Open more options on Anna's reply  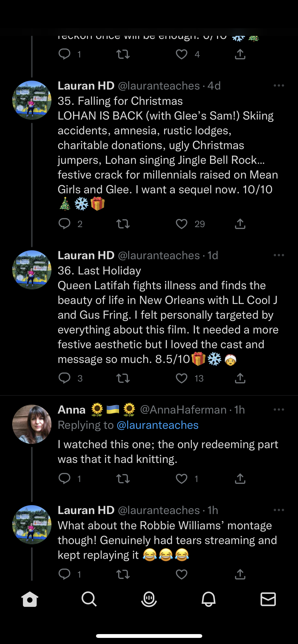(279, 410)
